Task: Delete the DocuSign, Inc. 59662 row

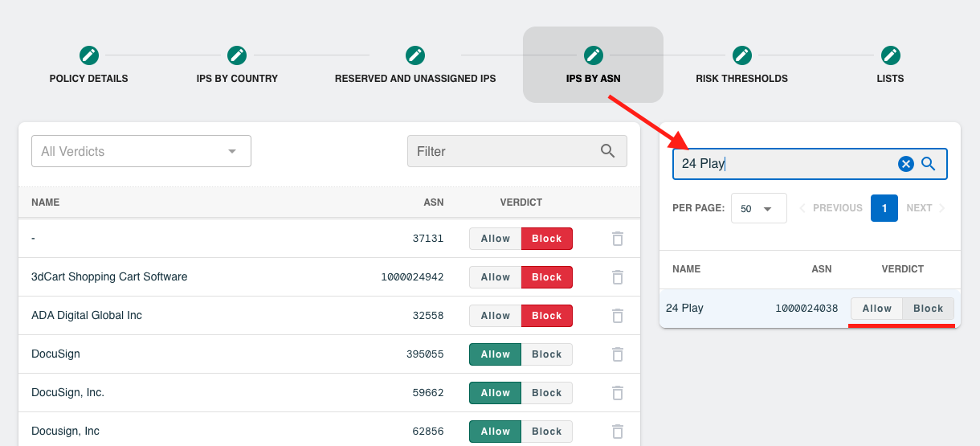Action: (618, 393)
